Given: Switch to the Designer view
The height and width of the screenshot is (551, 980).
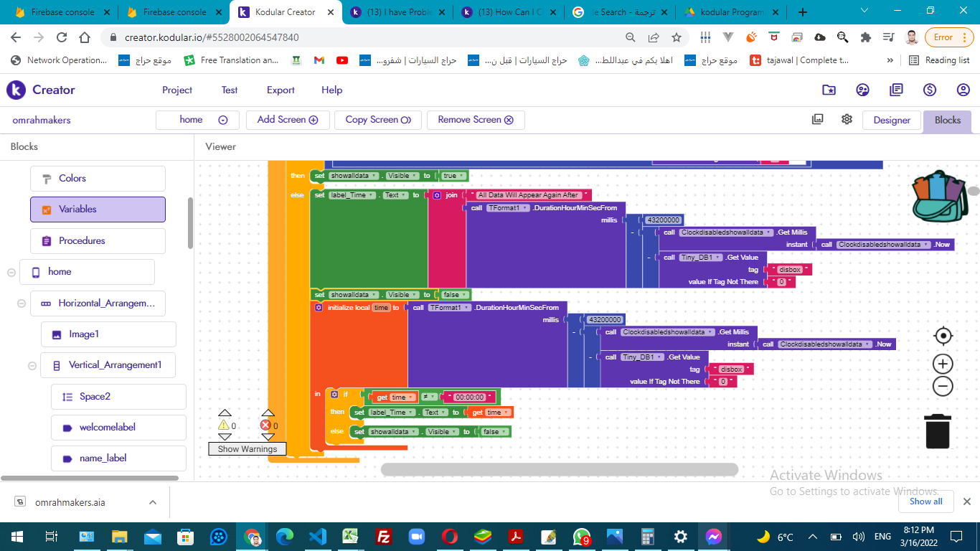Looking at the screenshot, I should [x=892, y=120].
